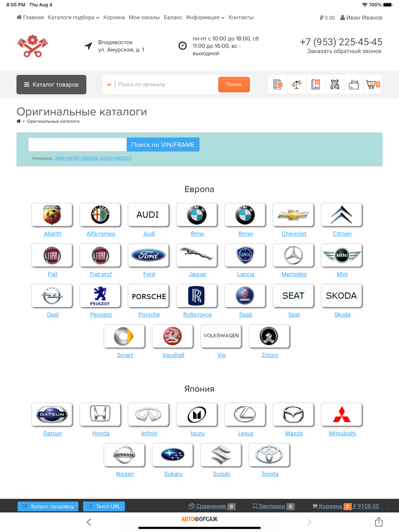
Task: Click the home icon in breadcrumb
Action: (x=18, y=121)
